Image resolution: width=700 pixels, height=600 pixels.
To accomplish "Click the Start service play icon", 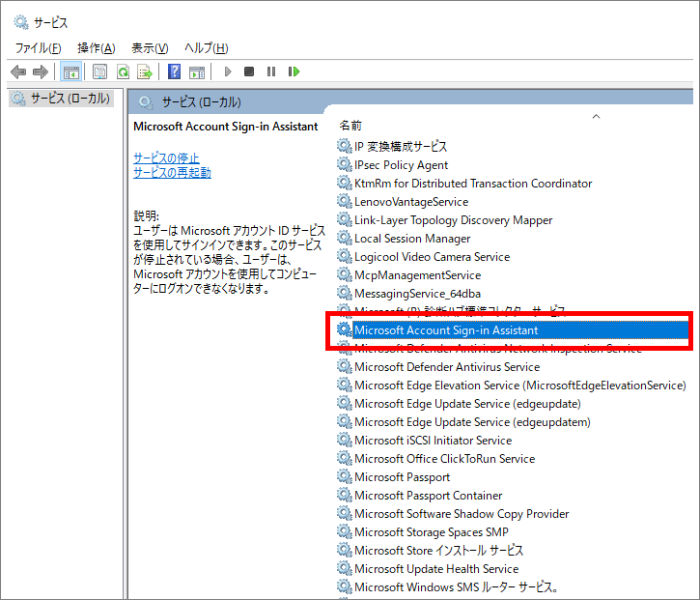I will pos(228,71).
